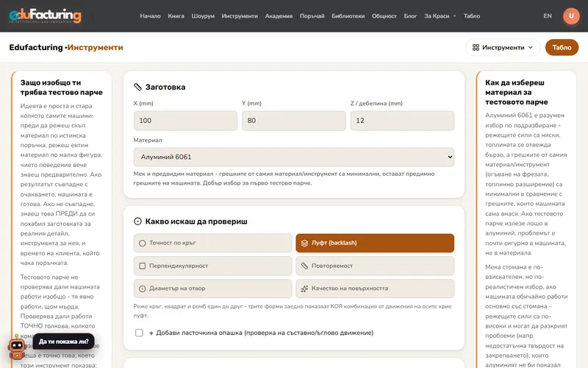
Task: Click the grid icon in Инструменти button
Action: (x=476, y=47)
